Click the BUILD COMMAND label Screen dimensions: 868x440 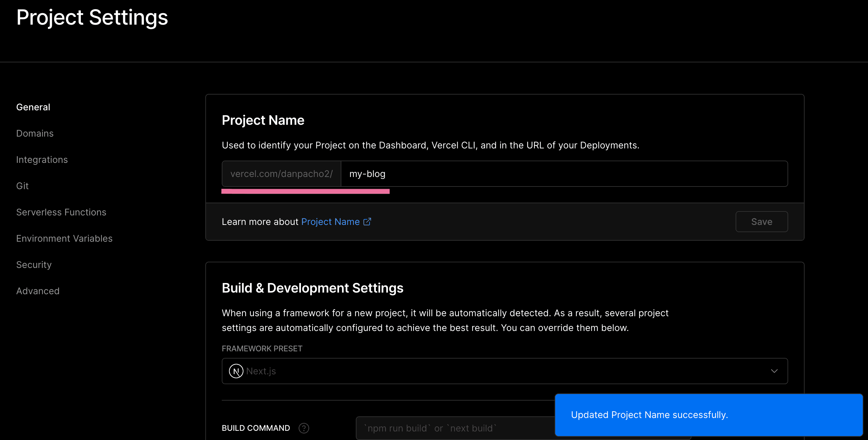coord(256,428)
